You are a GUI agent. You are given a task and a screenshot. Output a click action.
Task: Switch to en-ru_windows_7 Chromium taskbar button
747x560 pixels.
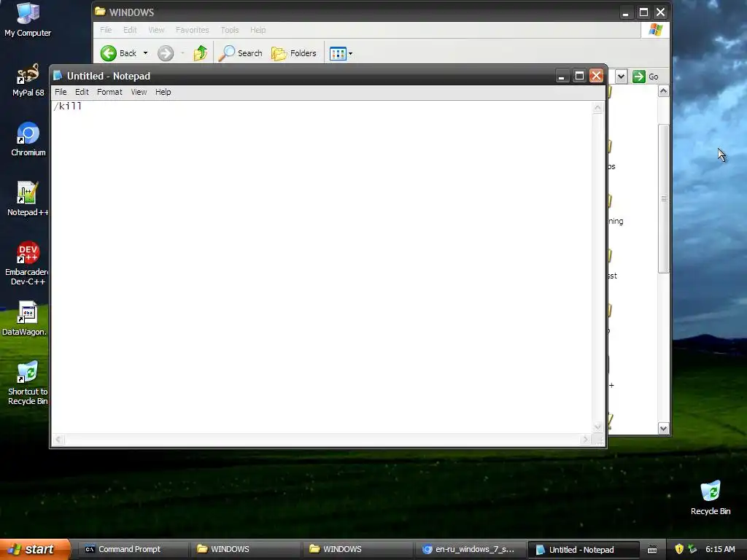click(x=469, y=549)
